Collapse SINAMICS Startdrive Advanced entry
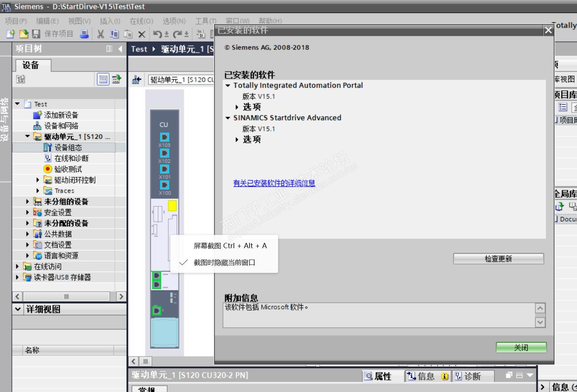This screenshot has width=577, height=392. click(x=228, y=118)
